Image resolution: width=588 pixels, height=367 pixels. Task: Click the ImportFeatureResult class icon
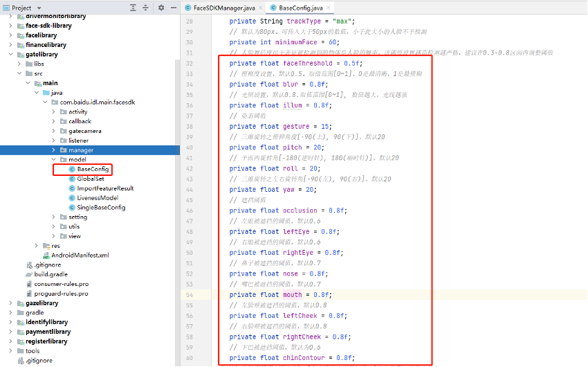[72, 188]
